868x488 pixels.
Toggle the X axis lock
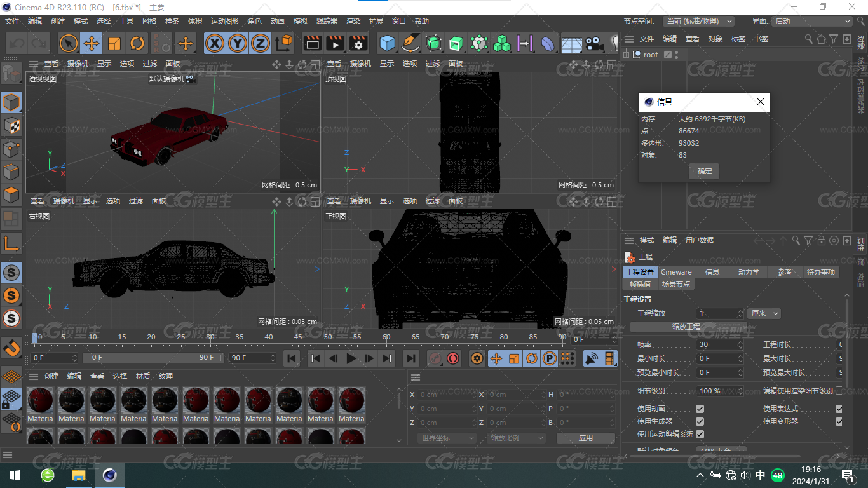point(215,43)
